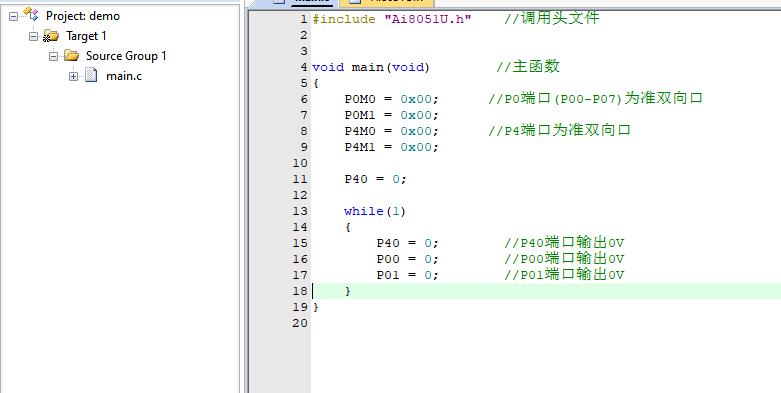This screenshot has height=393, width=781.
Task: Select the 'Source Group 1' label
Action: (126, 56)
